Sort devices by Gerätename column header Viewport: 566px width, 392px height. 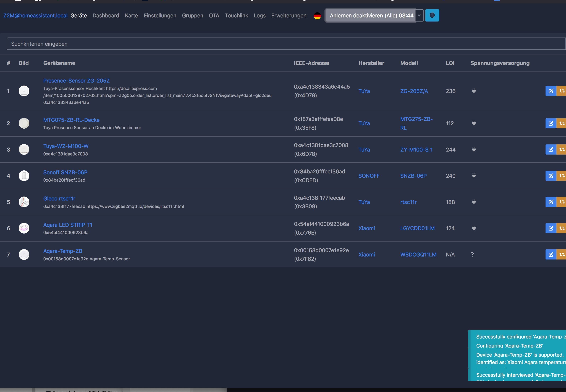59,63
